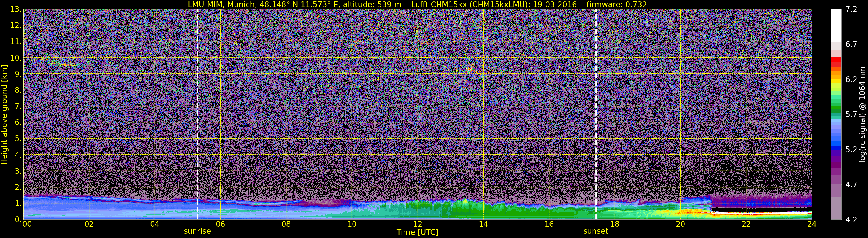Click the colorbar value '6.7'
Viewport: 868px width, 238px height.
[x=851, y=44]
